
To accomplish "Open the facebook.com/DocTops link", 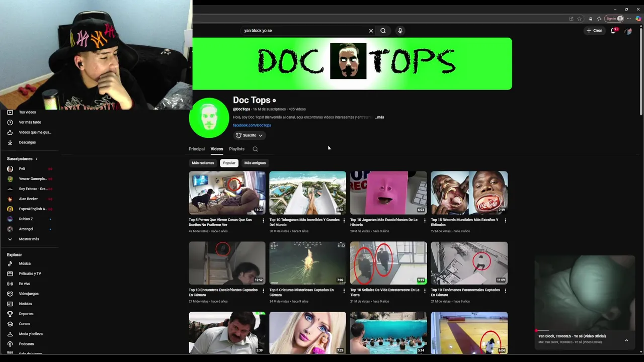I will [252, 125].
